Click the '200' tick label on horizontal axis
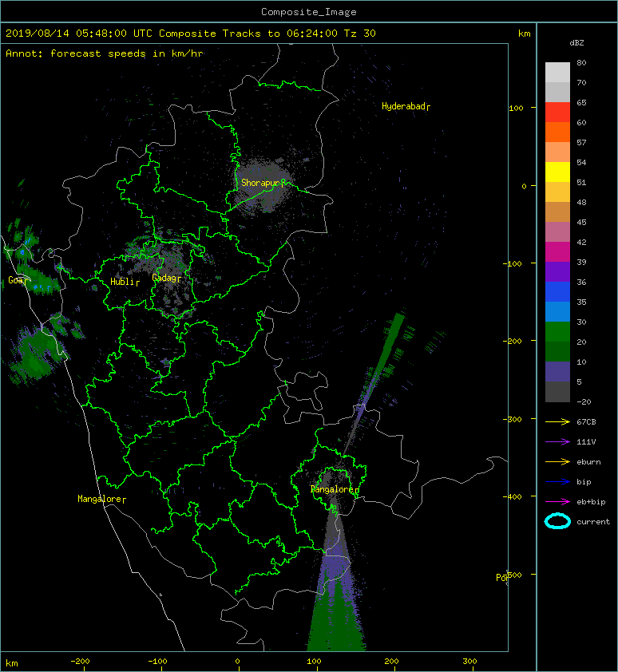 pyautogui.click(x=391, y=662)
